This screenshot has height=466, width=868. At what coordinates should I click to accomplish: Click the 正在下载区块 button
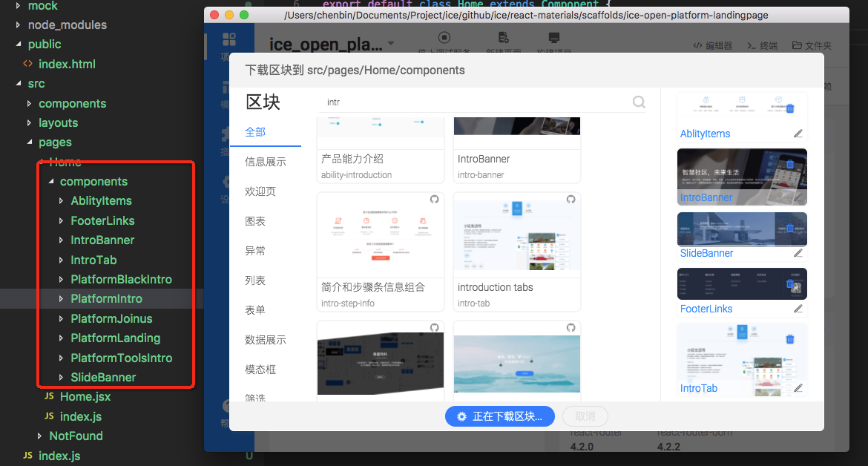(499, 416)
